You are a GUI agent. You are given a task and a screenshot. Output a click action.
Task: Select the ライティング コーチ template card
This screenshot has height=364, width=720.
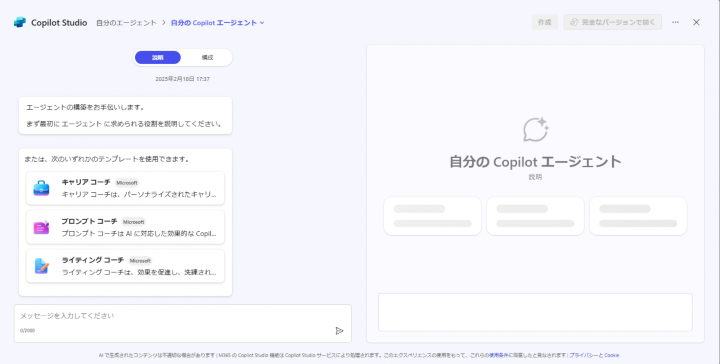tap(125, 266)
